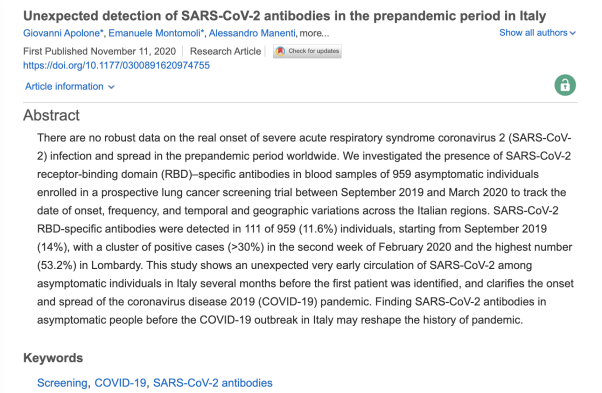Click the Show all authors chevron

point(573,33)
